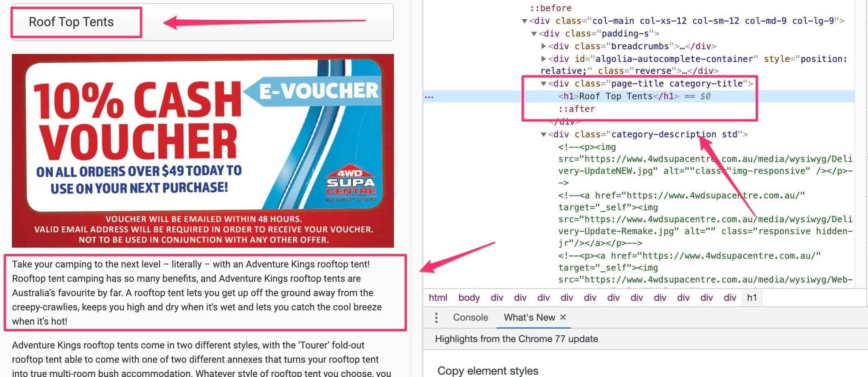868x377 pixels.
Task: Click "Highlights from the Chrome 77 update" text
Action: [x=516, y=339]
